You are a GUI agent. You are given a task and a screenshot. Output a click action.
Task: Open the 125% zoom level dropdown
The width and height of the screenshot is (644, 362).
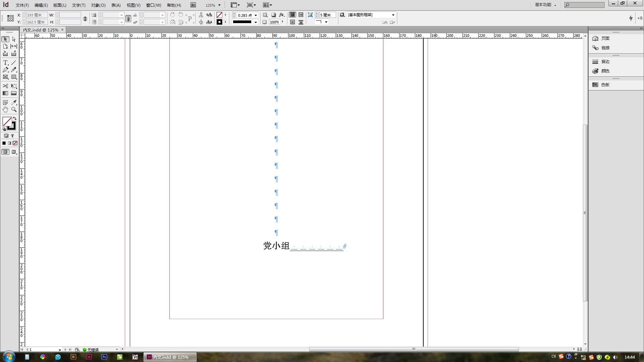click(219, 5)
